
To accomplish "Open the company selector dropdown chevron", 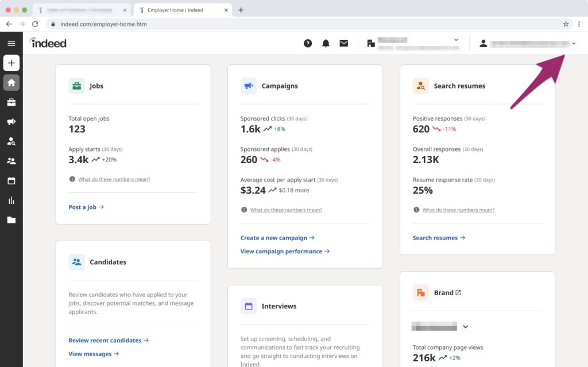I will 455,40.
